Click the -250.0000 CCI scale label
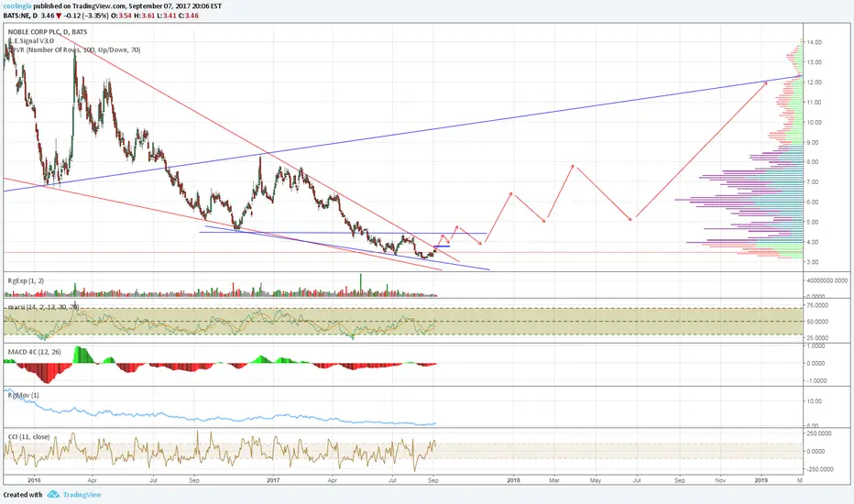 coord(819,469)
